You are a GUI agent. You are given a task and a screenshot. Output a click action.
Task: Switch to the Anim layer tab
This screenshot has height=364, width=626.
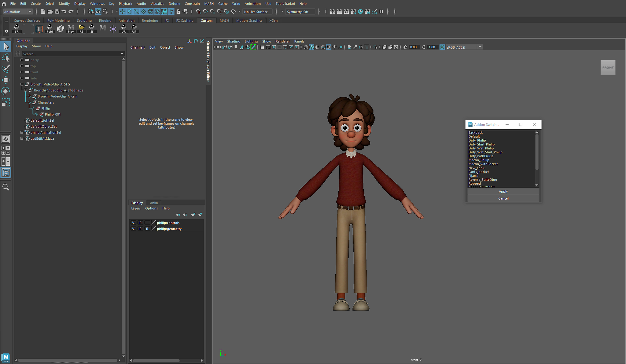click(x=154, y=203)
